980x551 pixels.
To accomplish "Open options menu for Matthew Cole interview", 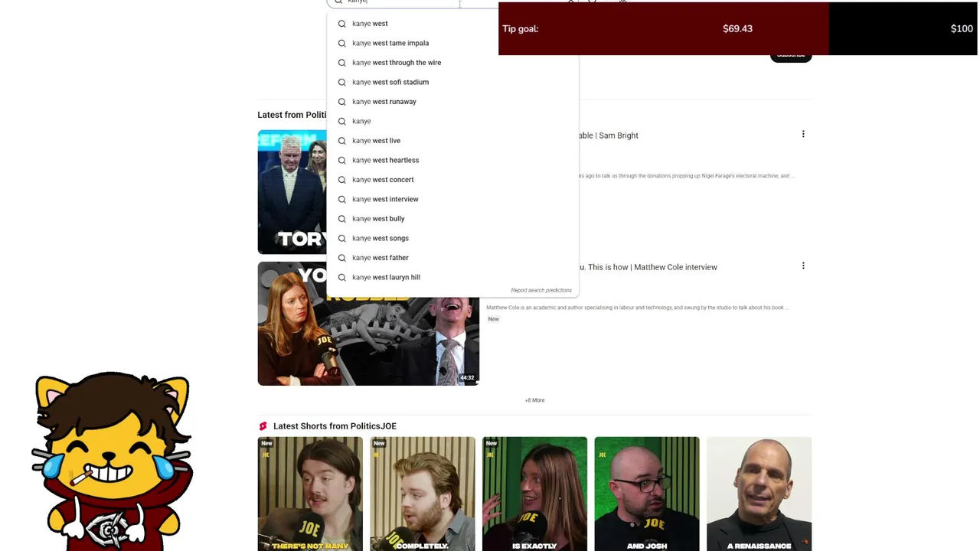I will click(x=803, y=266).
